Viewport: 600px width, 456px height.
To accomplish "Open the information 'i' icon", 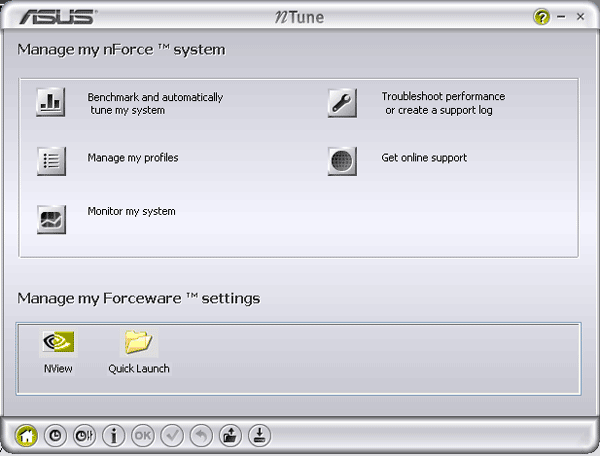I will (x=114, y=435).
